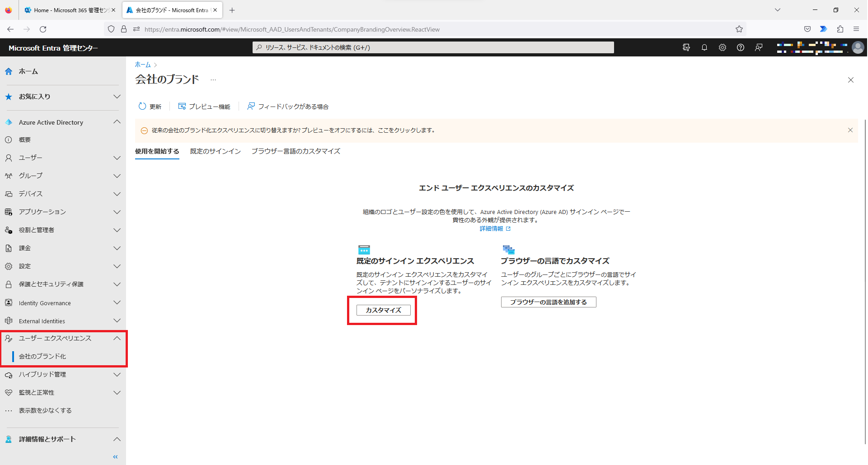The width and height of the screenshot is (868, 465).
Task: Click the 更新 refresh icon
Action: point(142,107)
